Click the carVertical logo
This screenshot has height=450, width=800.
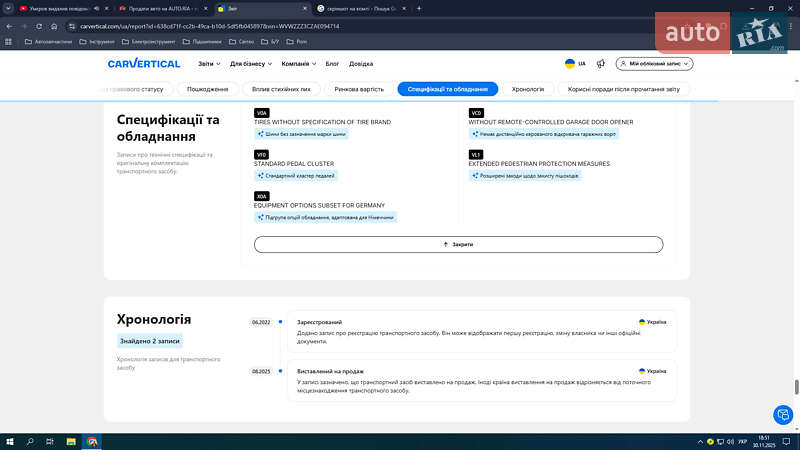(144, 63)
